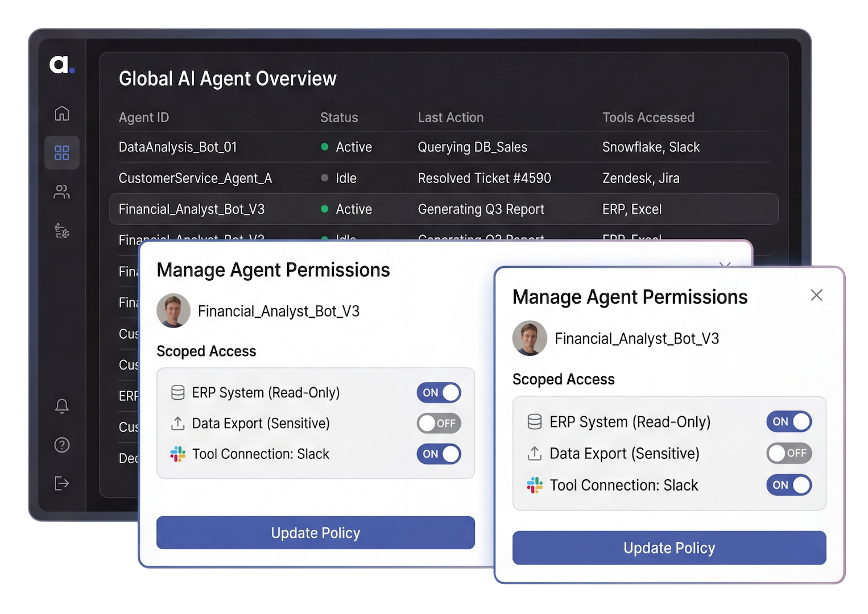Screen dimensions: 868x614
Task: Open the dashboard grid icon in sidebar
Action: pos(61,153)
